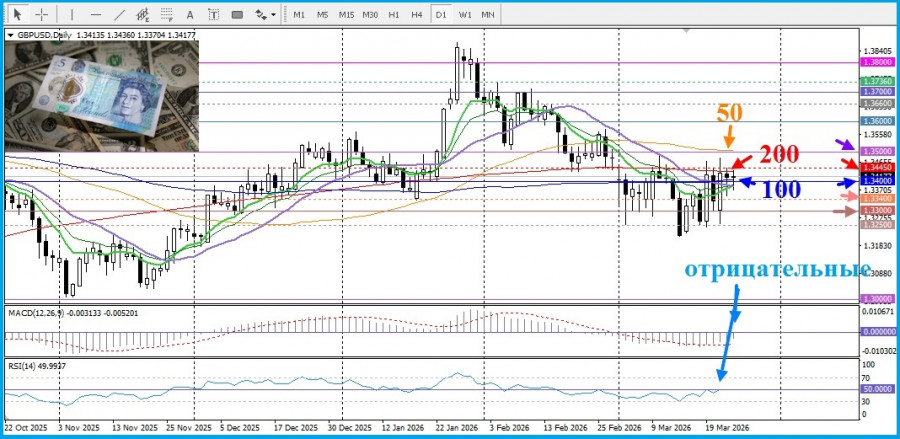This screenshot has width=900, height=439.
Task: Click the magenta 1.38000 price level label
Action: [x=876, y=62]
